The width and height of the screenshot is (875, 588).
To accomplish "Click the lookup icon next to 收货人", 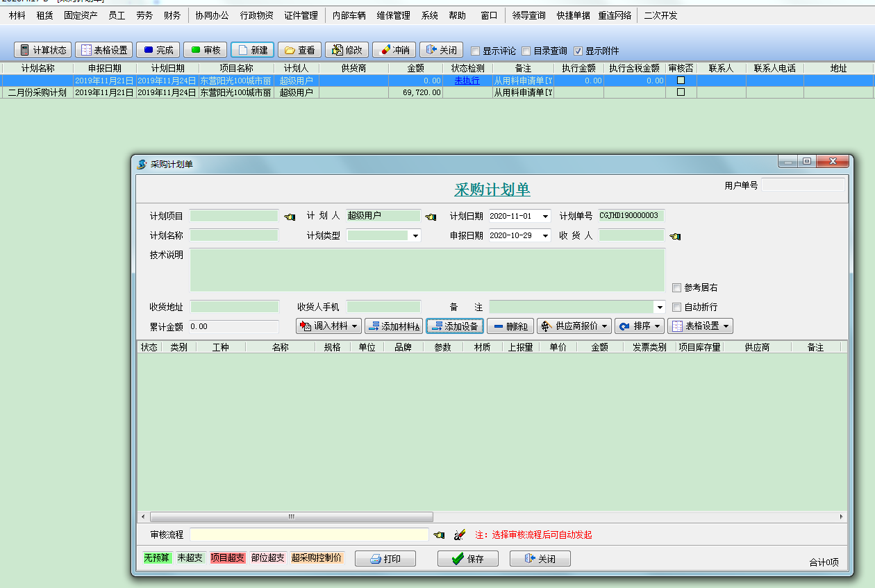I will pos(673,235).
